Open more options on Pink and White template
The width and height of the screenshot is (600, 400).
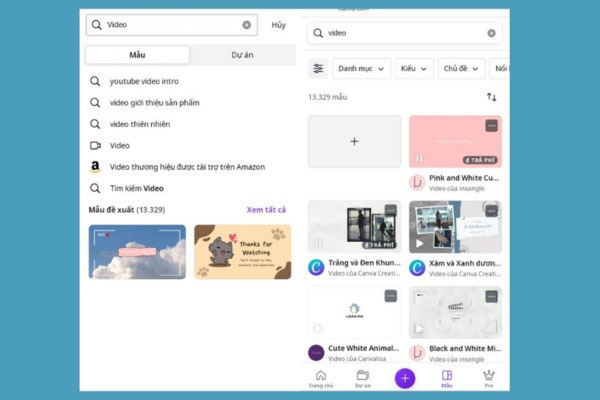[491, 126]
